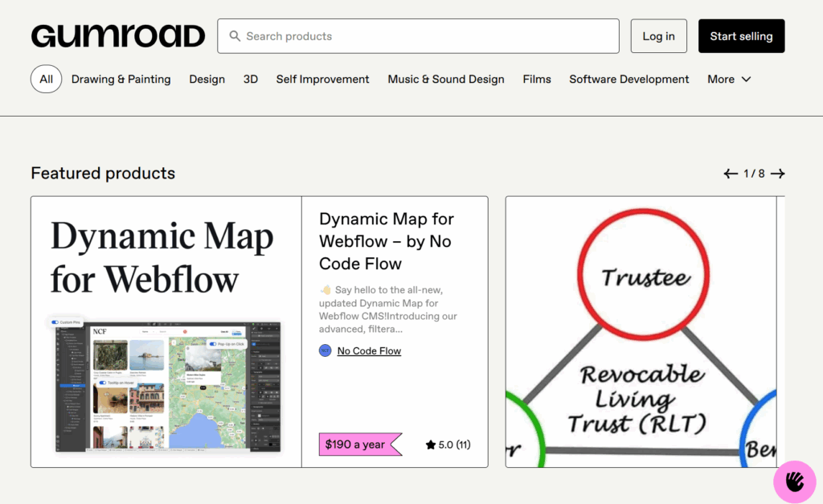
Task: Click the star rating icon
Action: 431,445
